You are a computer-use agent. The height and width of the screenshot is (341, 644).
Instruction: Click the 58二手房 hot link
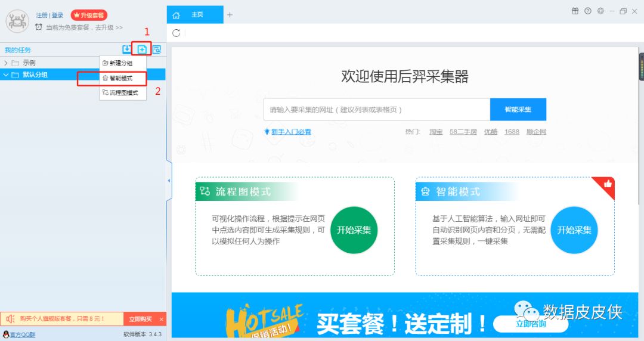pos(463,132)
